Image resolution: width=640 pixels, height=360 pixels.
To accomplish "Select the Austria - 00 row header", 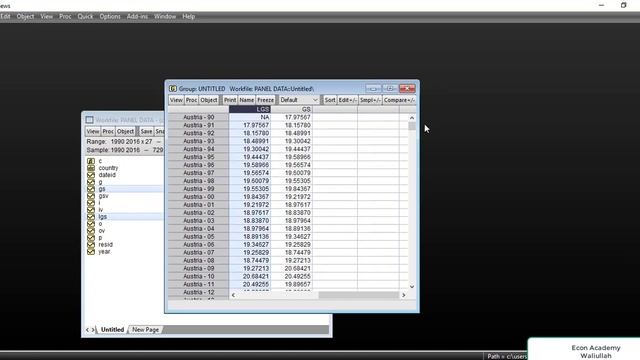I will point(198,197).
